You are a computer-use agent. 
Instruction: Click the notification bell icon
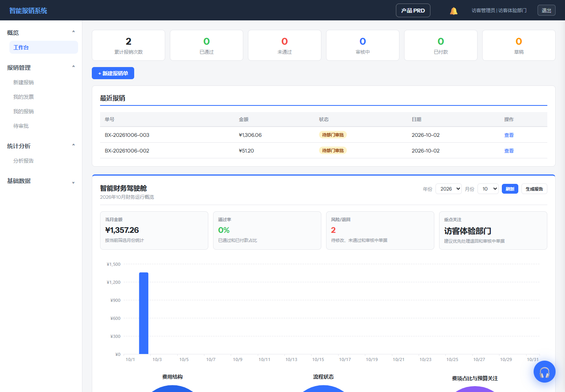[454, 11]
